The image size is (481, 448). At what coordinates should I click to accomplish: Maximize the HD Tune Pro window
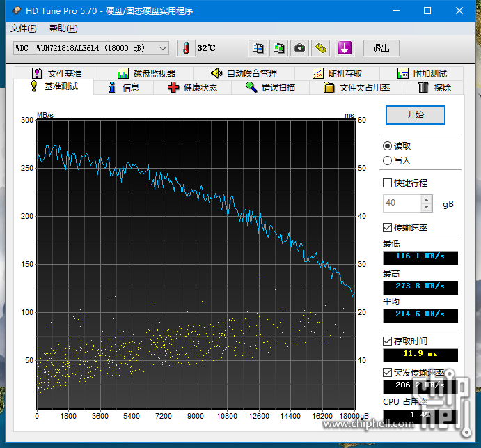(427, 10)
